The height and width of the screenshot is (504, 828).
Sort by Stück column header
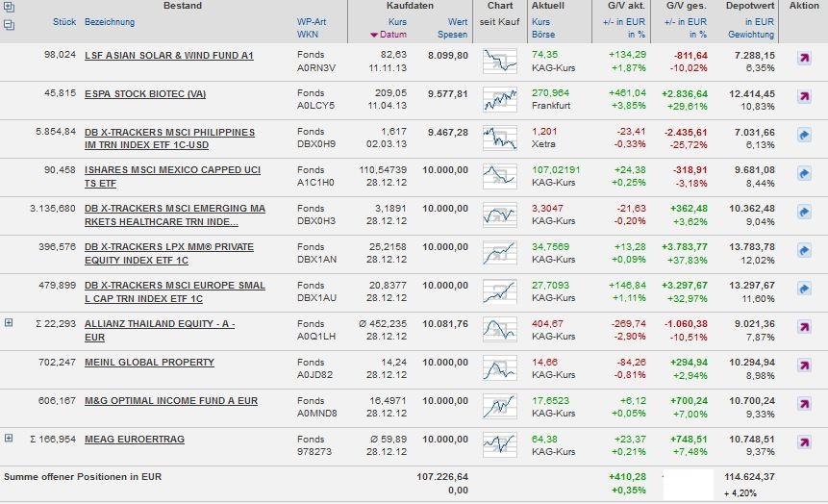(x=64, y=21)
